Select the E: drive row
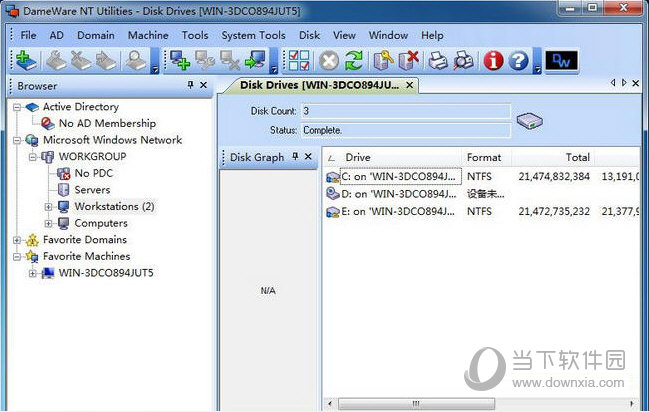Viewport: 649px width, 412px height. tap(482, 212)
